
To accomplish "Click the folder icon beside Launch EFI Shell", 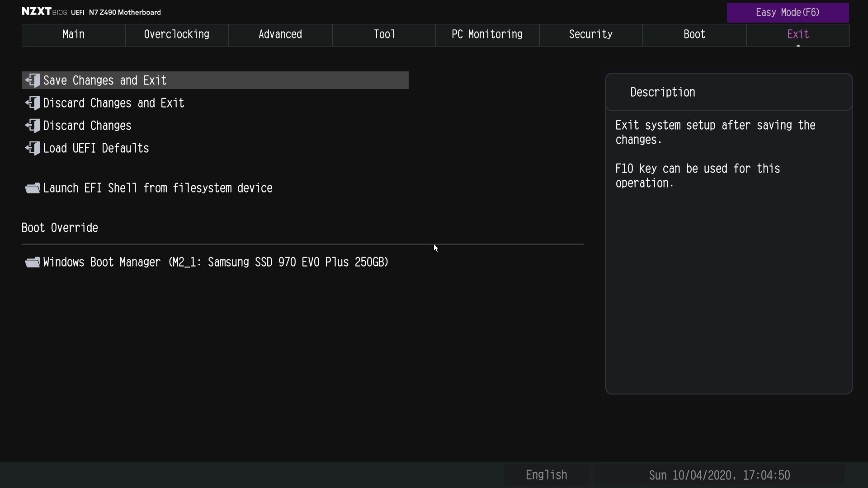I will [x=33, y=188].
